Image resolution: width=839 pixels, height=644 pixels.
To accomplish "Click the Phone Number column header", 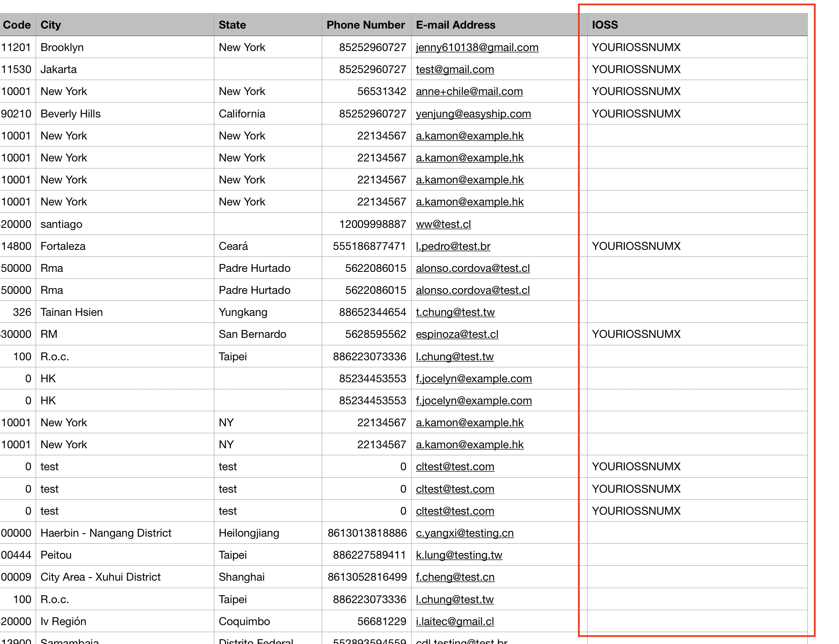I will 365,25.
